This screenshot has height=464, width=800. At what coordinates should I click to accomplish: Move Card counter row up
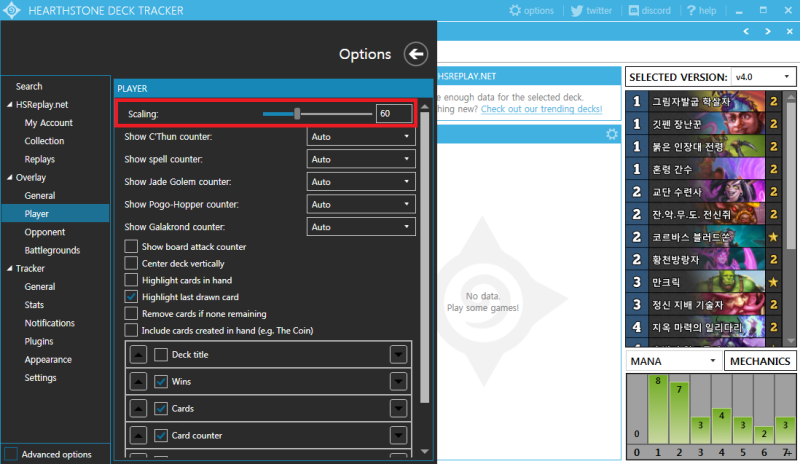coord(138,436)
